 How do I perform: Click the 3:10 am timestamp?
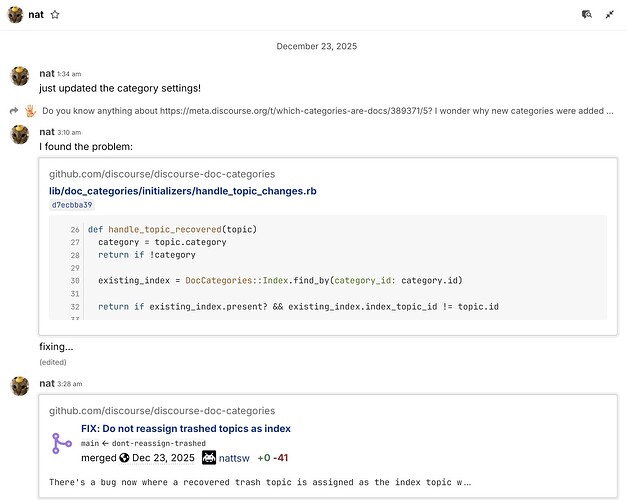[69, 132]
